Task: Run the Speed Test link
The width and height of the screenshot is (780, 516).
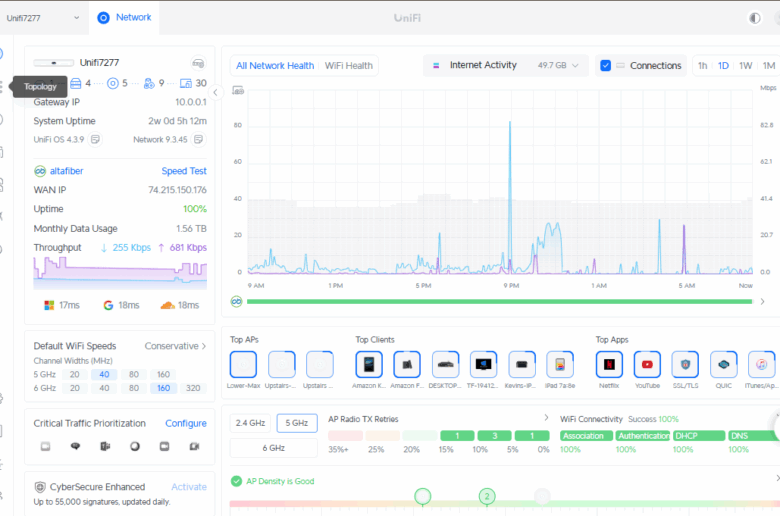Action: tap(184, 171)
